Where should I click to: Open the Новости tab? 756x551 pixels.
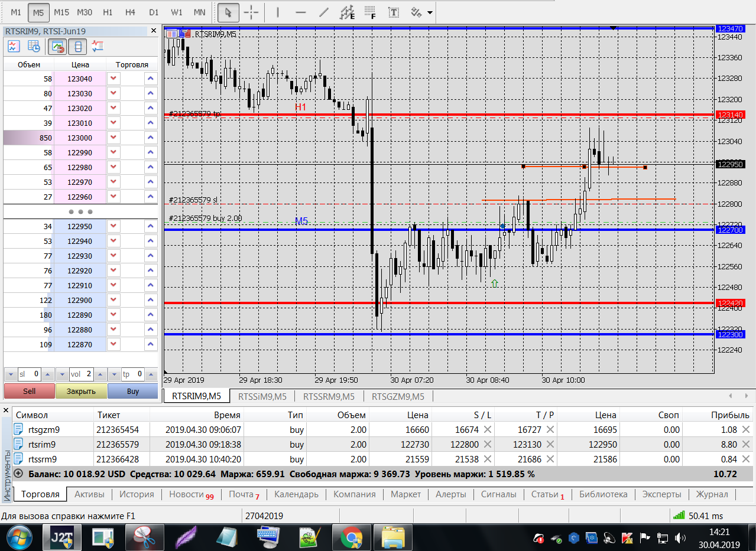point(191,494)
